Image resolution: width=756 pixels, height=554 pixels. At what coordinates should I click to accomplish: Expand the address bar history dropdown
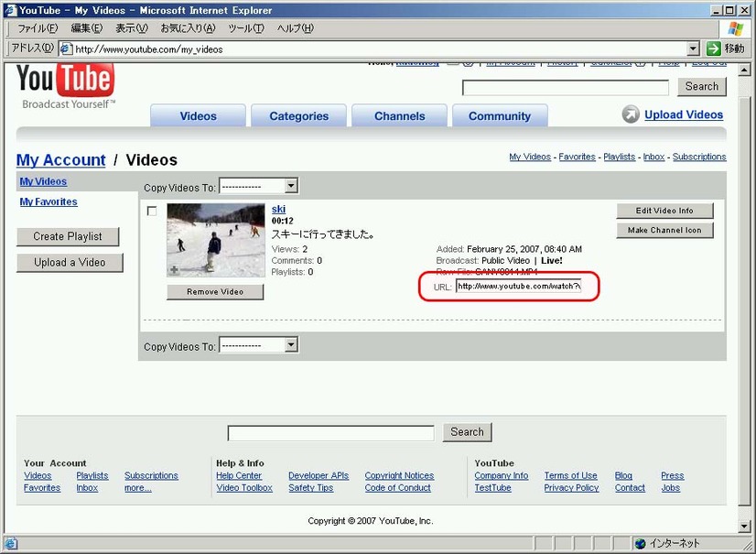coord(693,49)
